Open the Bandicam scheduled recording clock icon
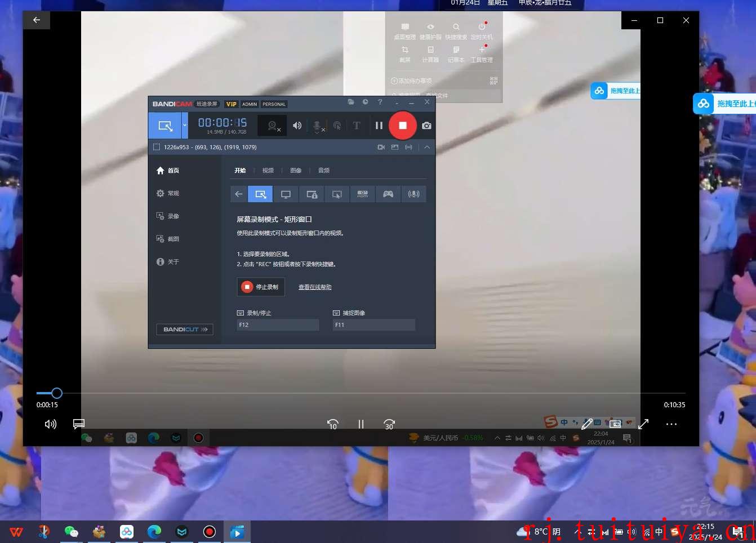Viewport: 756px width, 543px height. [x=365, y=102]
